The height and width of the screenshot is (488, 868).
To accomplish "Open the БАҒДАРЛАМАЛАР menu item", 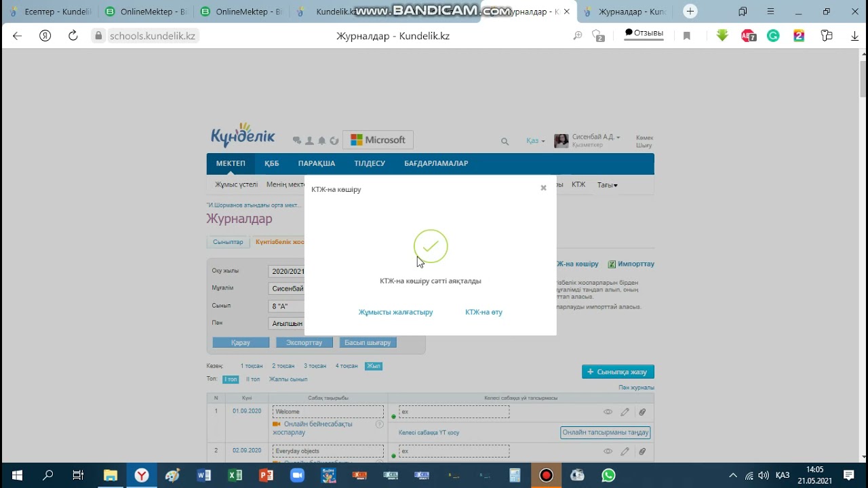I will (x=436, y=163).
